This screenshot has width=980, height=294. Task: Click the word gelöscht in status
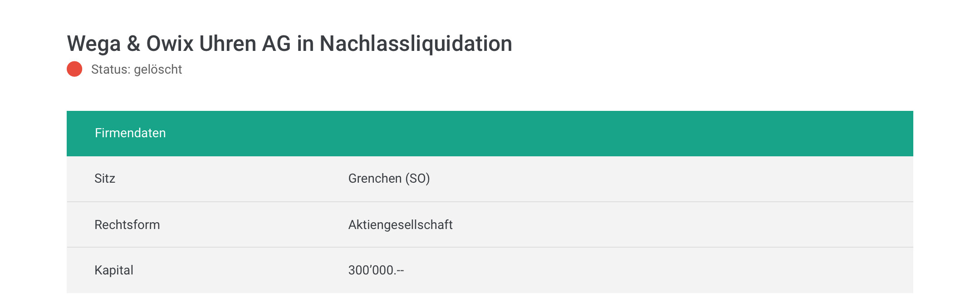click(158, 70)
